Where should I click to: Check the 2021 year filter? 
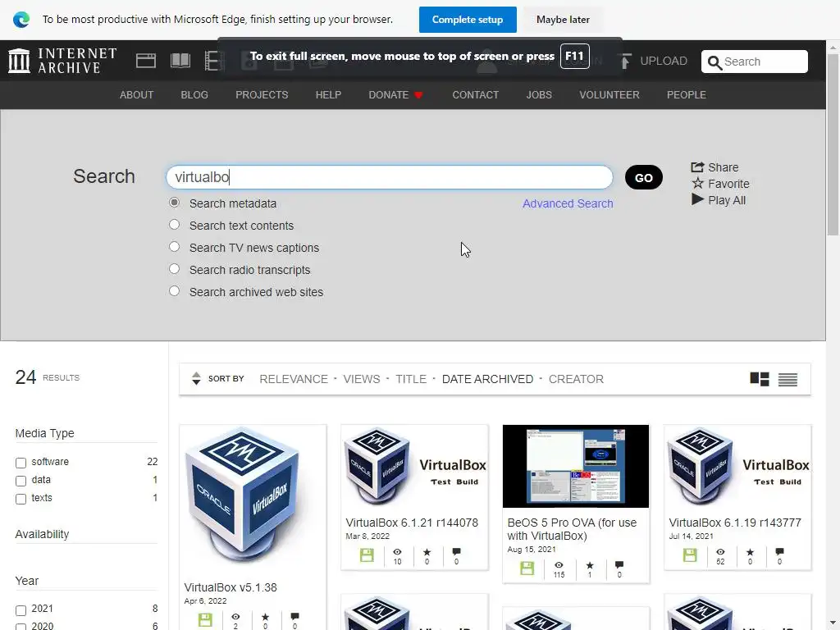[21, 610]
